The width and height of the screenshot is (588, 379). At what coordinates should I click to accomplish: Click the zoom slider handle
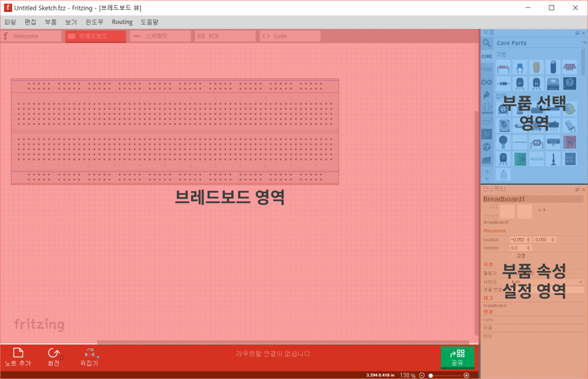click(431, 375)
